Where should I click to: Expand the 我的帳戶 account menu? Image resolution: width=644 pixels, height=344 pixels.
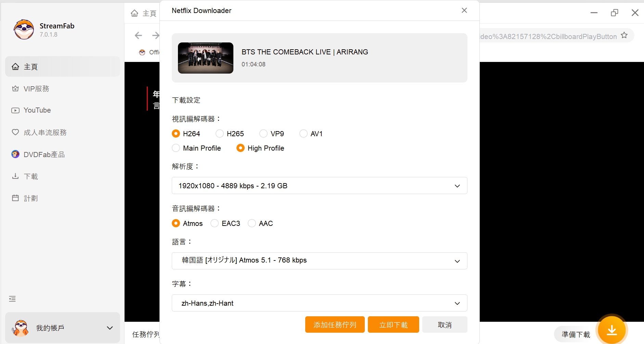[x=110, y=328]
